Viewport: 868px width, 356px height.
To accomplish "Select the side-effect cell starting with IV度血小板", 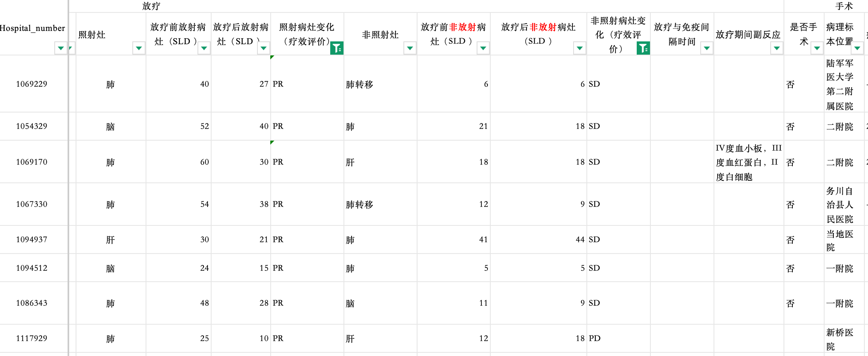I will click(748, 162).
